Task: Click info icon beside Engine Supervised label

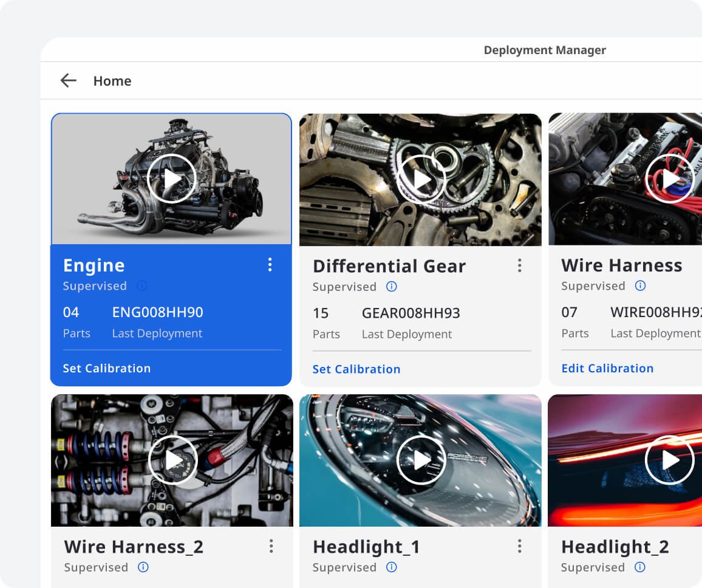Action: point(142,285)
